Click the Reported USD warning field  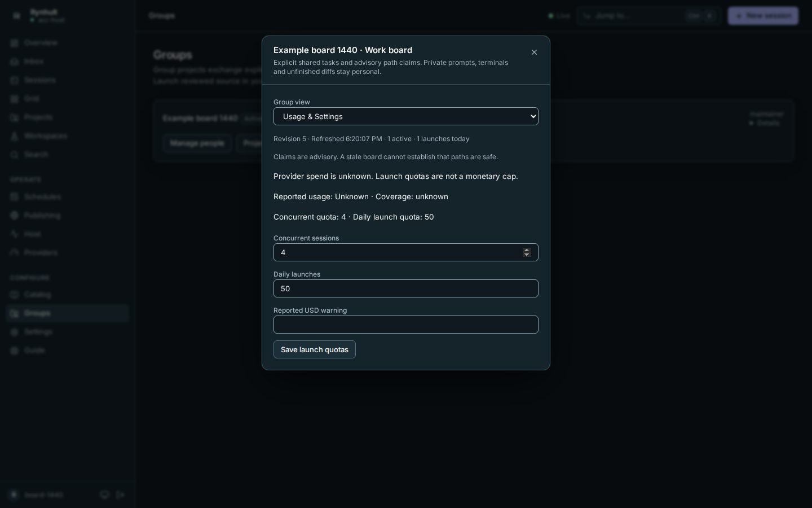[x=406, y=325]
